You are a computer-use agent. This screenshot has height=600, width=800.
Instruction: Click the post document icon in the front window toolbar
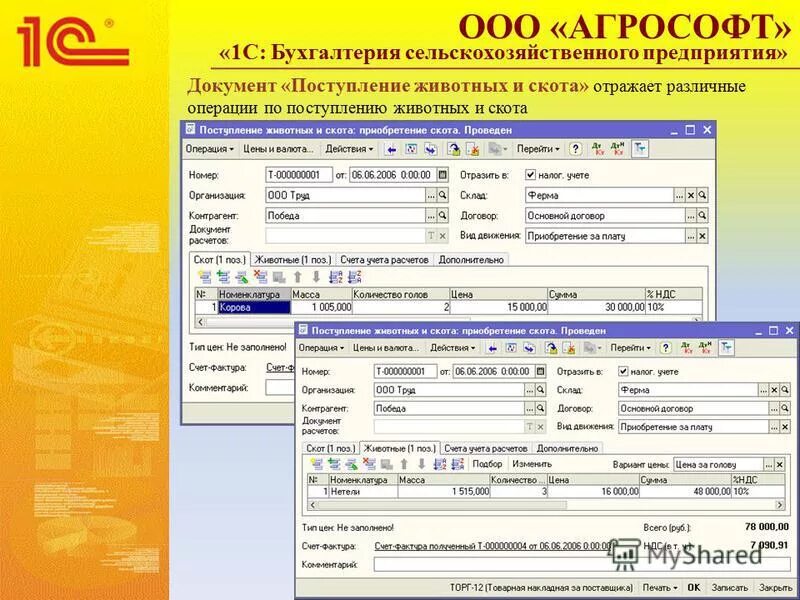[x=551, y=348]
